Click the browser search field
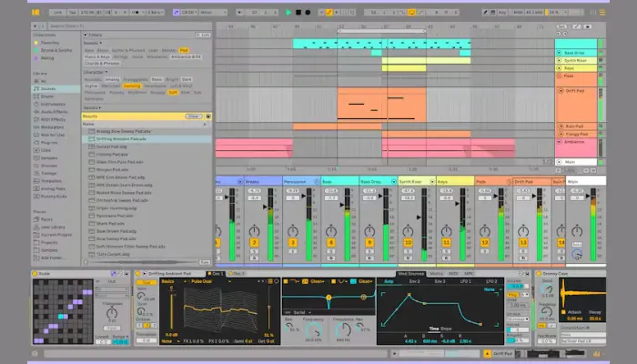637x364 pixels. coord(129,26)
